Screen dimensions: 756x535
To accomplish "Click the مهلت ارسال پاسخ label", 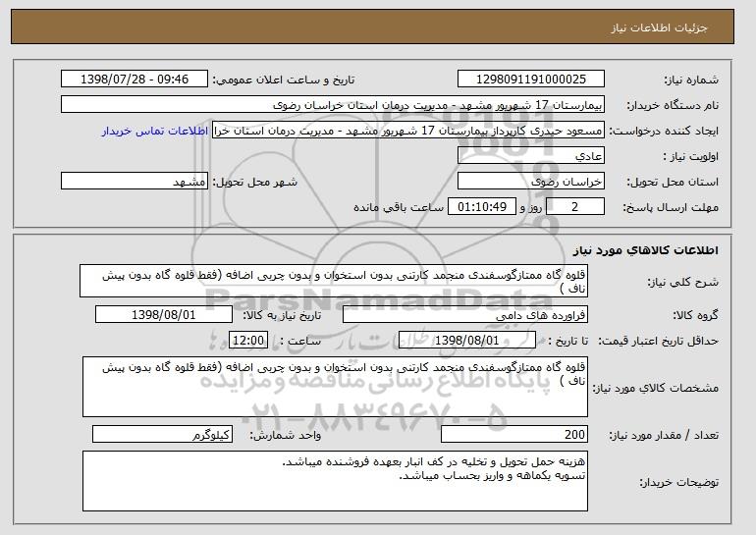I will [671, 207].
